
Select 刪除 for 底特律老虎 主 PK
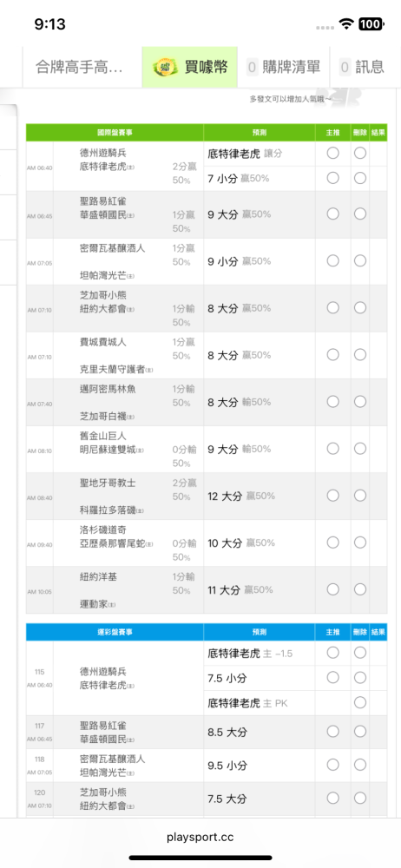coord(360,702)
